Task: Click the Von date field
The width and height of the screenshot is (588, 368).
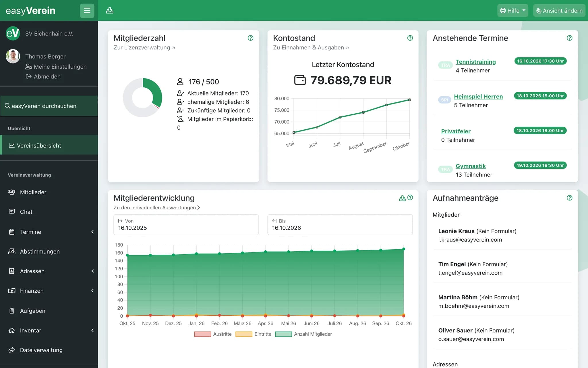Action: (186, 225)
